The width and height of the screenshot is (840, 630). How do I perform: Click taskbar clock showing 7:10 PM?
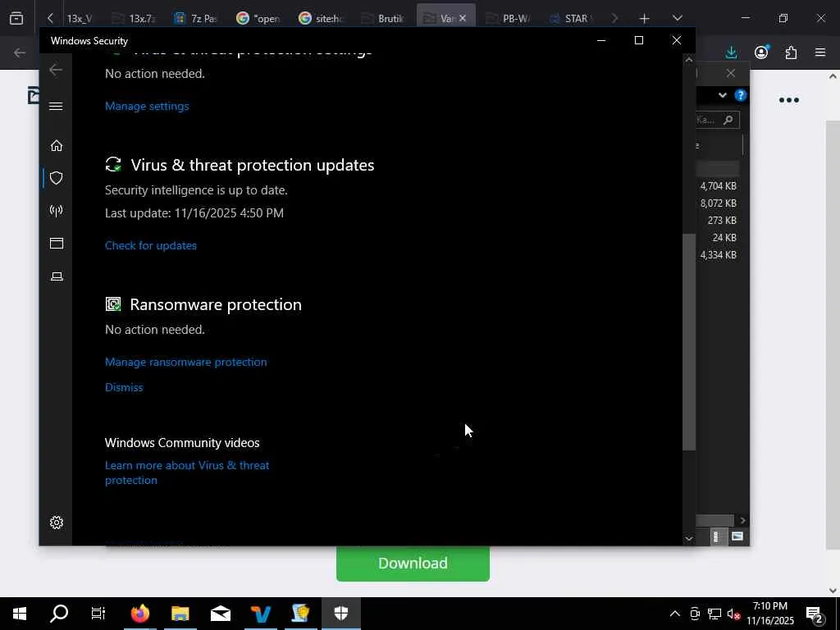coord(769,614)
